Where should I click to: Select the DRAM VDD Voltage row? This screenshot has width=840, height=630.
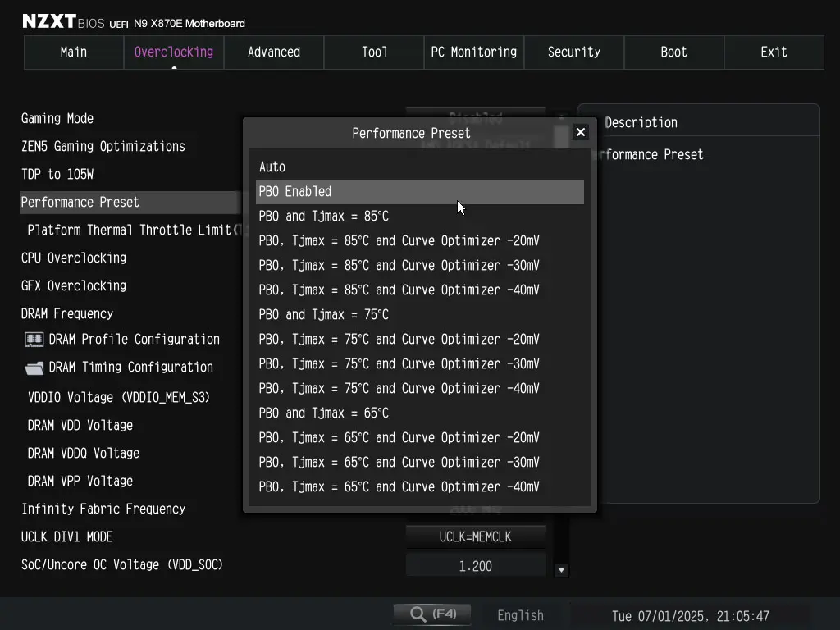[x=80, y=426]
